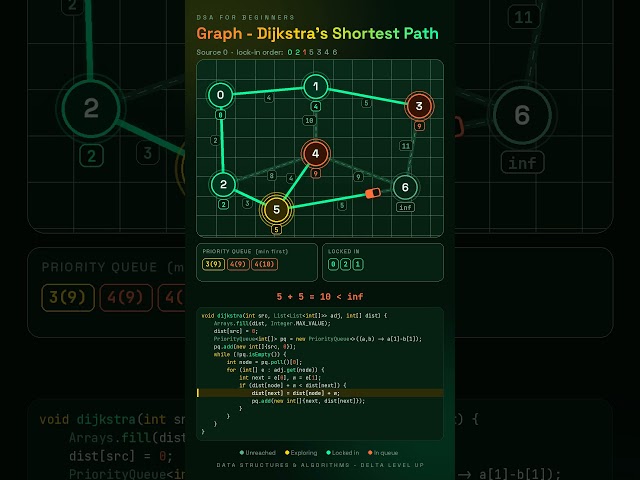Click the large blurred node 2 in background
The image size is (640, 480).
(x=91, y=108)
